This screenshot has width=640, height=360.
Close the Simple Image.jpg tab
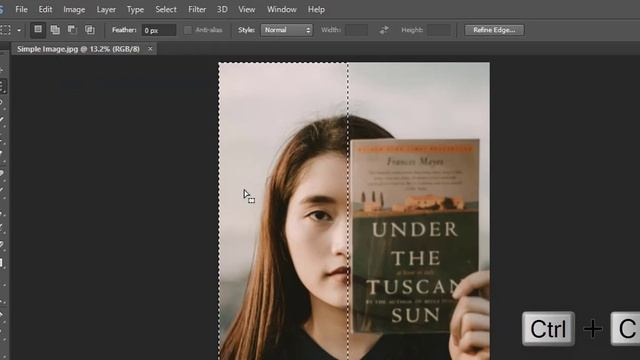(x=150, y=49)
